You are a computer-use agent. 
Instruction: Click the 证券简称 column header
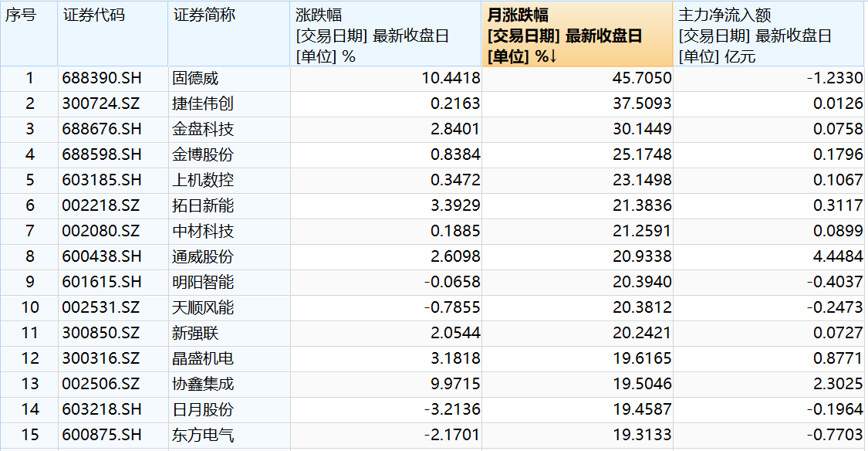point(228,35)
